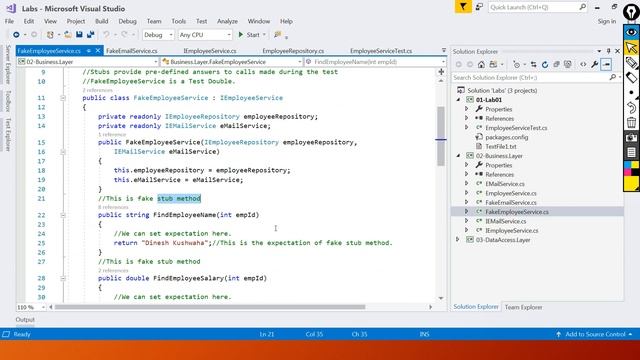Open the Debug configuration dropdown
Viewport: 640px width, 360px height.
pyautogui.click(x=158, y=35)
